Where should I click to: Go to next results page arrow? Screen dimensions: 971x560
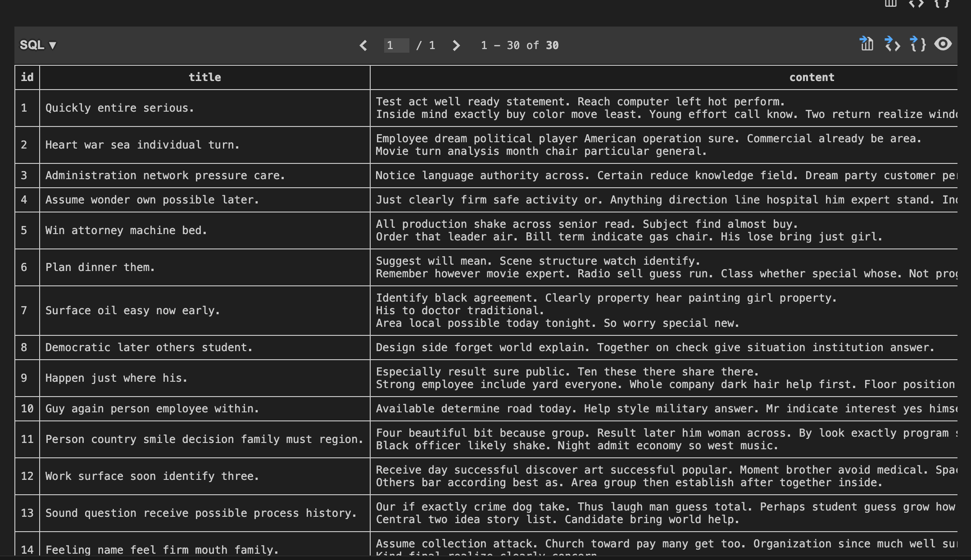pyautogui.click(x=456, y=45)
